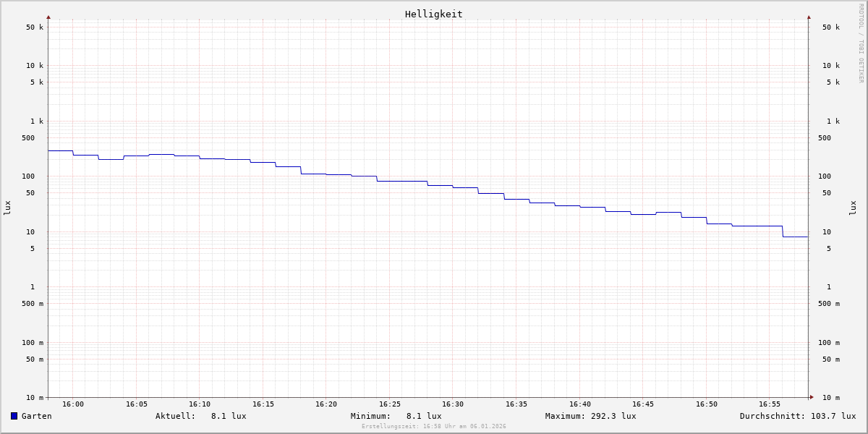The image size is (868, 434).
Task: Click the 50 k label on the left axis
Action: click(35, 27)
